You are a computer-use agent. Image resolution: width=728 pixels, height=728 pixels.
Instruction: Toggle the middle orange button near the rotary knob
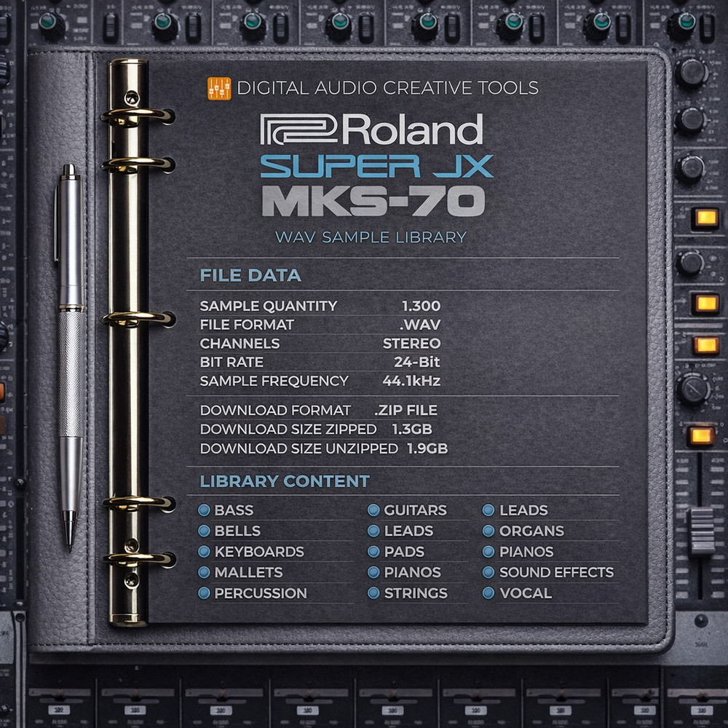coord(705,347)
